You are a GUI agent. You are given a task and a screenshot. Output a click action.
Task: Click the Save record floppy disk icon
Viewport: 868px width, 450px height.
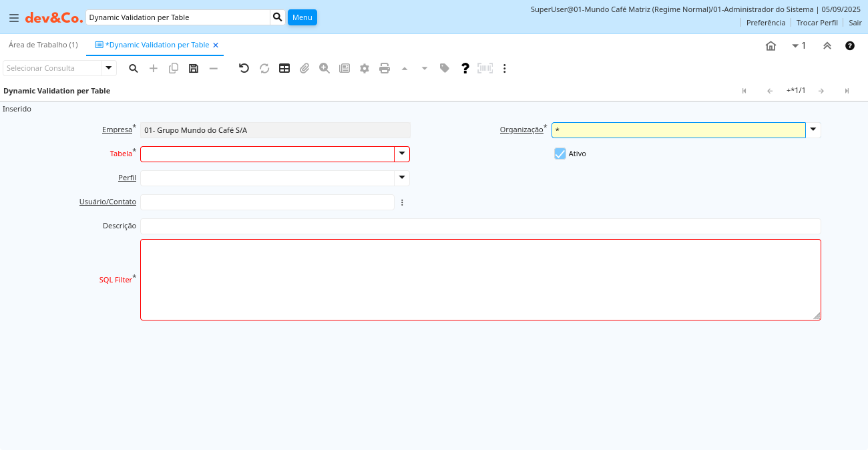pyautogui.click(x=194, y=68)
